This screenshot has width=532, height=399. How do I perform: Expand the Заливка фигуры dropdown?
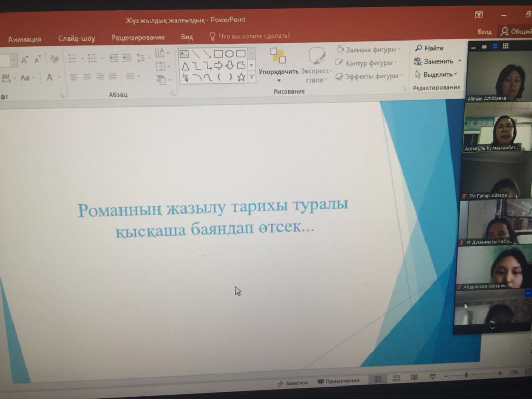[x=400, y=50]
